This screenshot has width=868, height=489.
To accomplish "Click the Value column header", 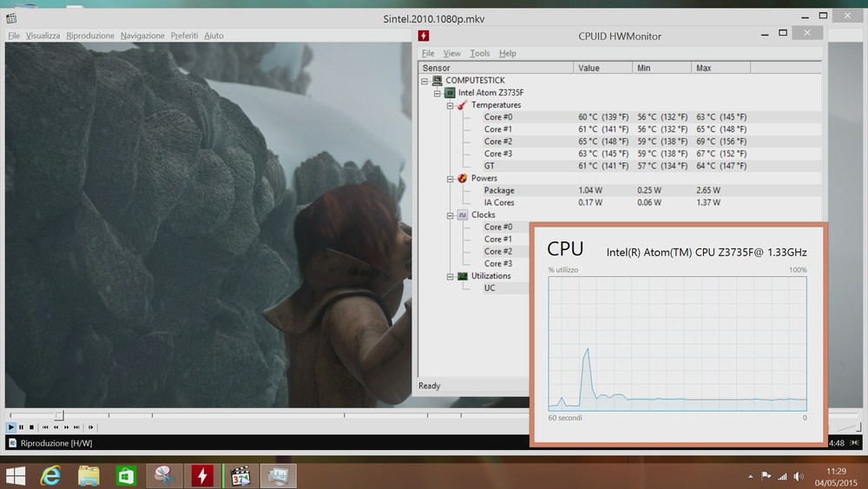I will coord(603,68).
